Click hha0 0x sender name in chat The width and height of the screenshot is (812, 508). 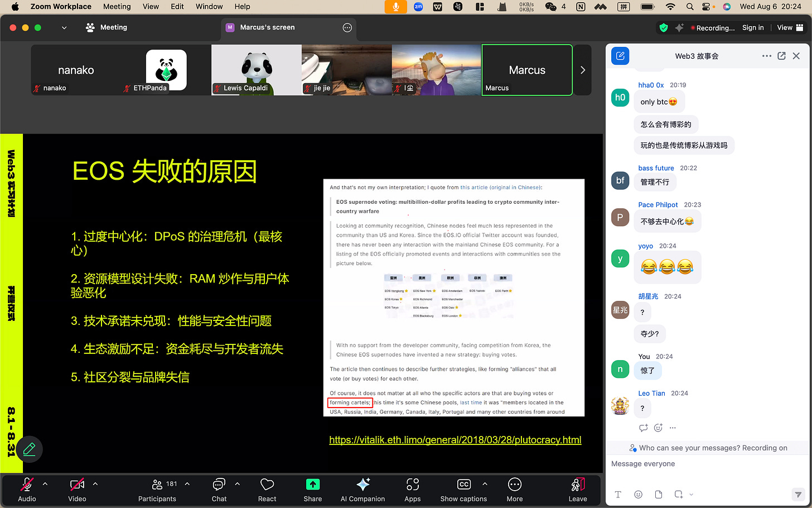651,85
